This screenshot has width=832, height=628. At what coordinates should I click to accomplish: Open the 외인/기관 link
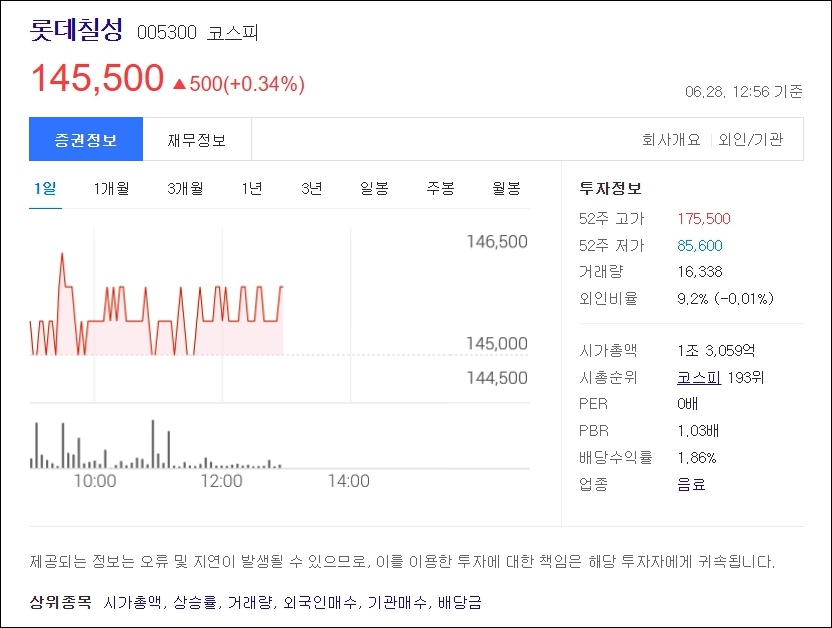pyautogui.click(x=750, y=139)
